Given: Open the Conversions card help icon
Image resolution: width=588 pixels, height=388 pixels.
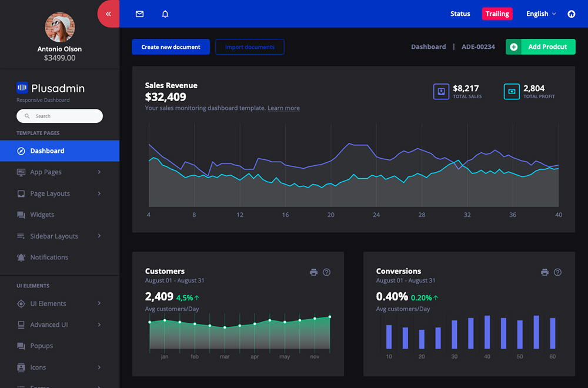Looking at the screenshot, I should [x=558, y=272].
